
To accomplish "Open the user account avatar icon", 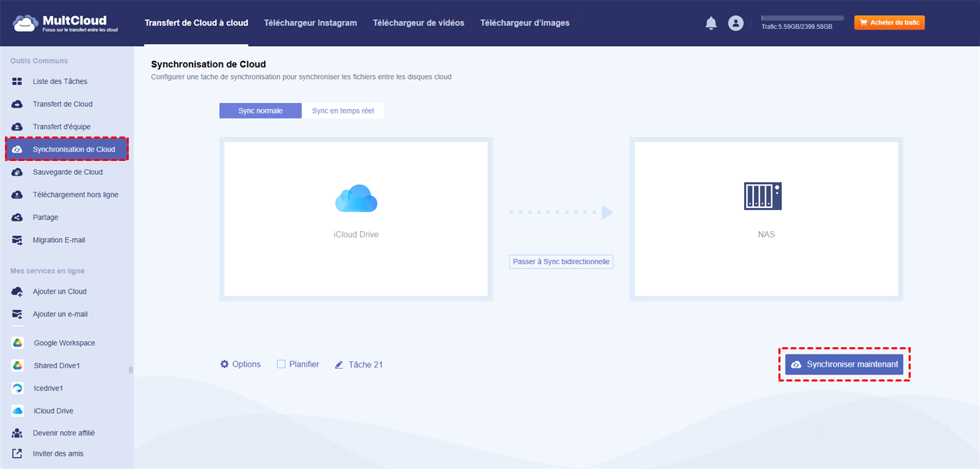I will click(736, 23).
